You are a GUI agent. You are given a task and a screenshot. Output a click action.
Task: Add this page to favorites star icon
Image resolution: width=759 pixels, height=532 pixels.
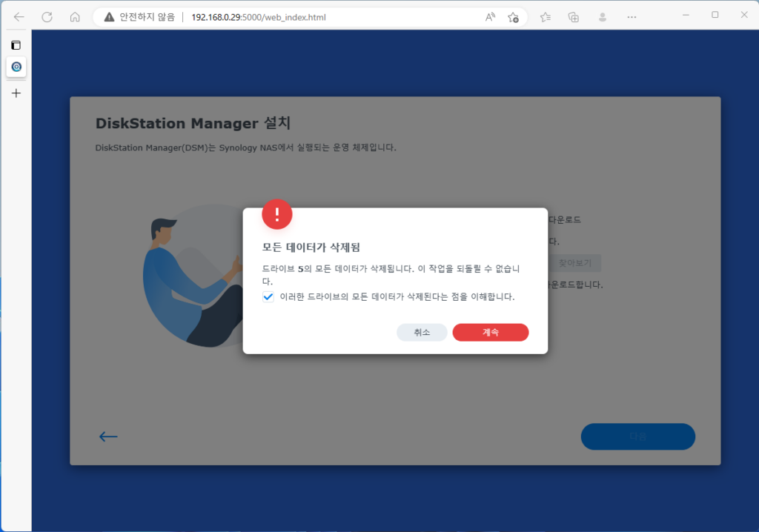click(513, 18)
